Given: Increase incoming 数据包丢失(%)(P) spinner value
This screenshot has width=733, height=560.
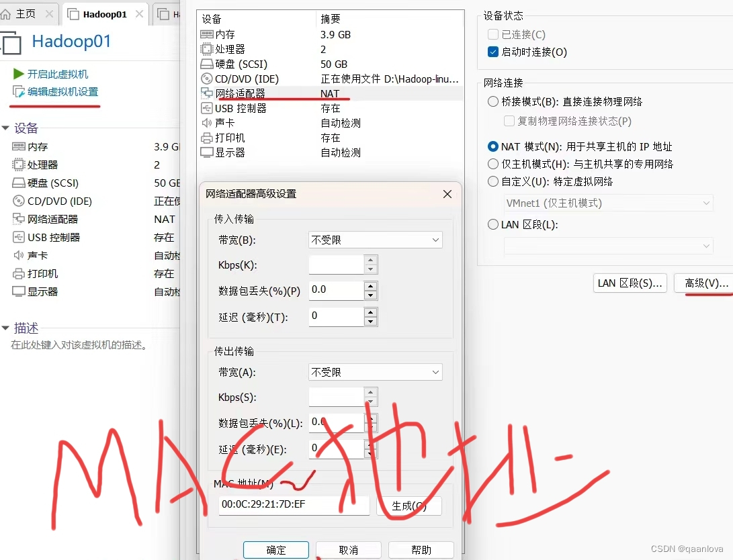Looking at the screenshot, I should 370,286.
